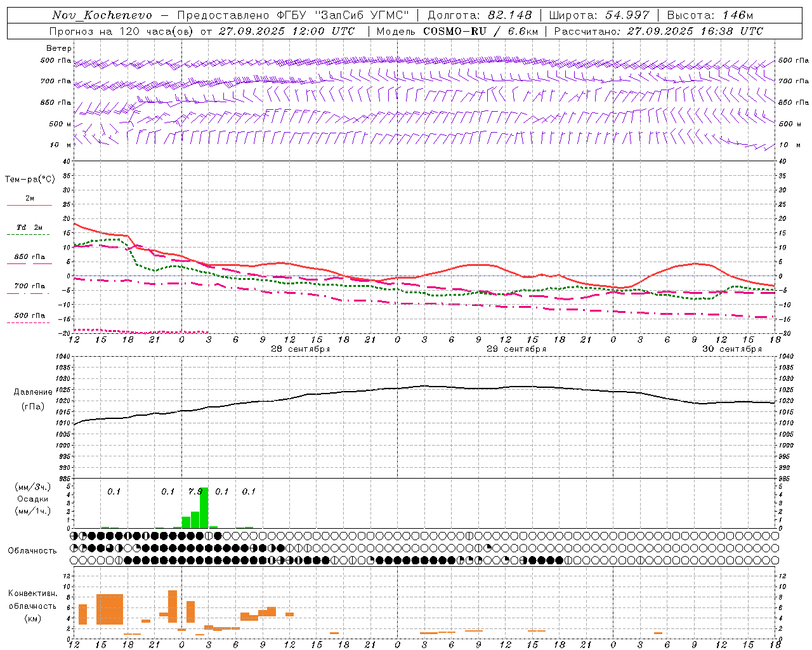
Task: Select the 29 сентября date label
Action: (516, 349)
